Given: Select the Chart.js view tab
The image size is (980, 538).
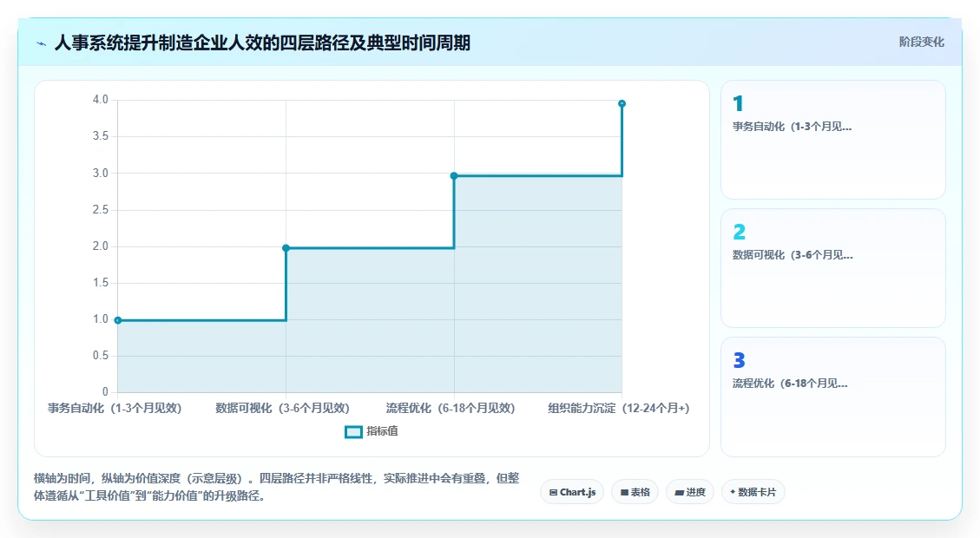Looking at the screenshot, I should (x=572, y=492).
